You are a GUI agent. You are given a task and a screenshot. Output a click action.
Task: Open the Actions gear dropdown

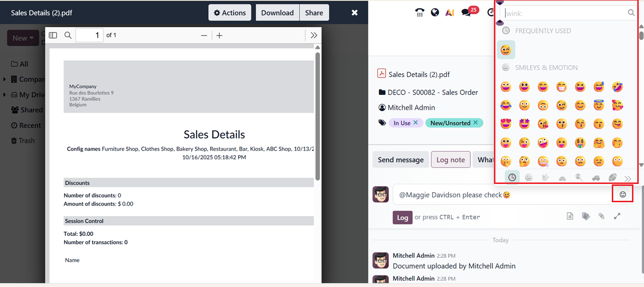point(229,13)
